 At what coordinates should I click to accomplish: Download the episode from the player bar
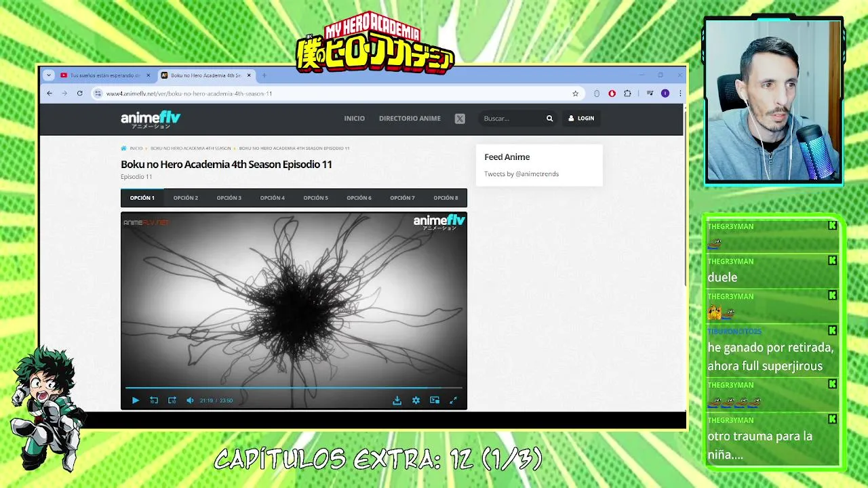397,401
